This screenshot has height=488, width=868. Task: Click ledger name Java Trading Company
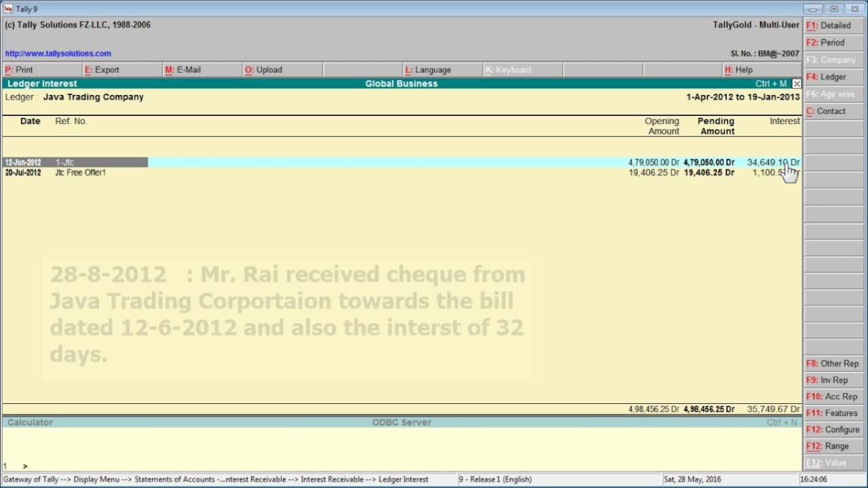[93, 97]
